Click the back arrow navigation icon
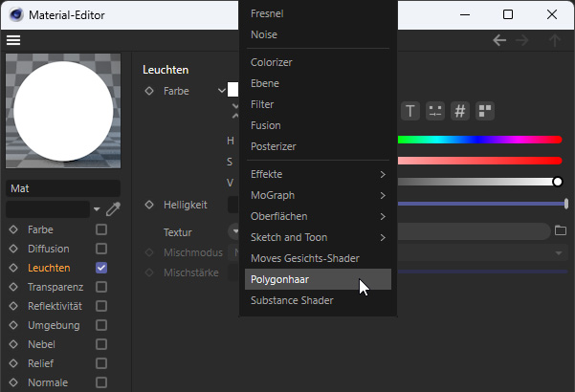The height and width of the screenshot is (392, 575). pyautogui.click(x=499, y=40)
